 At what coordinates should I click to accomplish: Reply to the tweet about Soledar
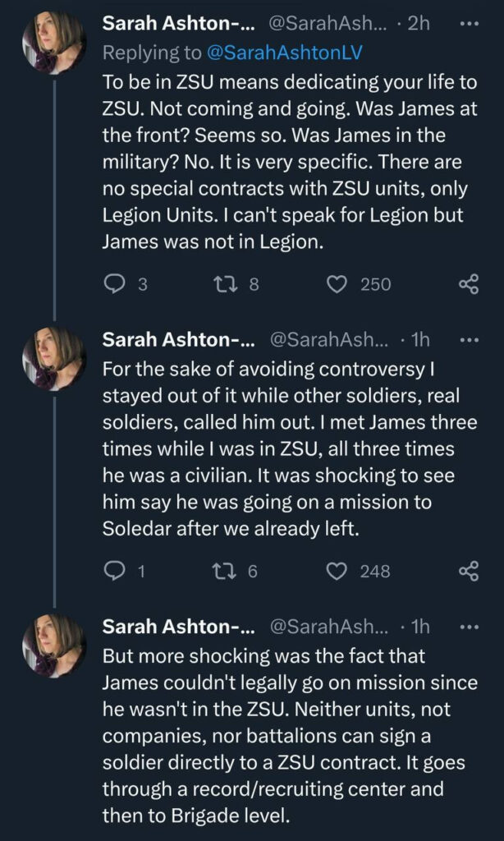pos(114,571)
